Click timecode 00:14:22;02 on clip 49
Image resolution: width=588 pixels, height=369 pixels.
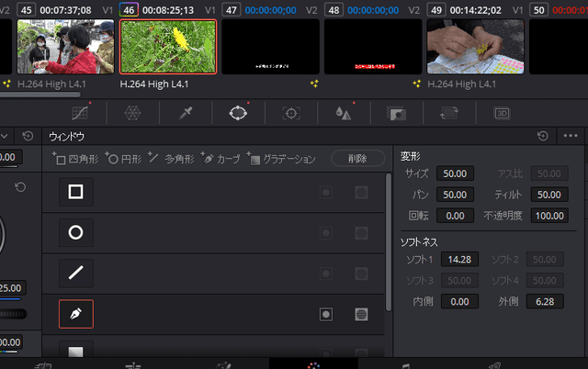coord(476,10)
